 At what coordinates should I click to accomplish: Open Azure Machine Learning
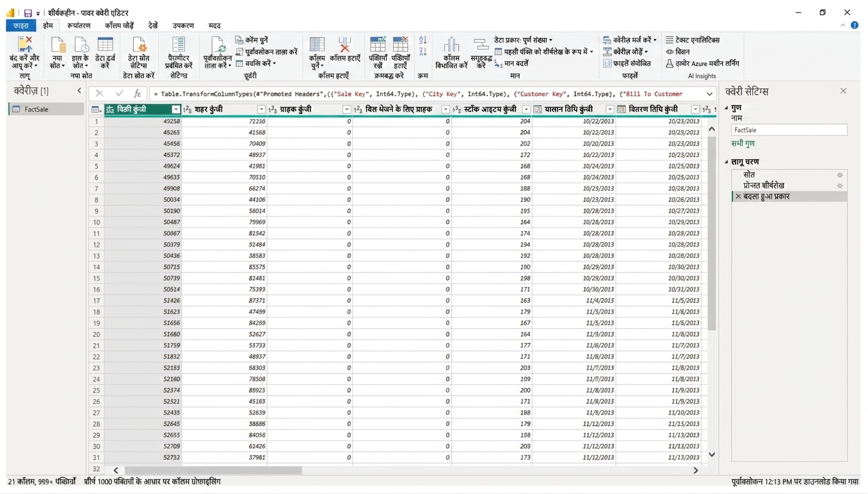pos(702,63)
